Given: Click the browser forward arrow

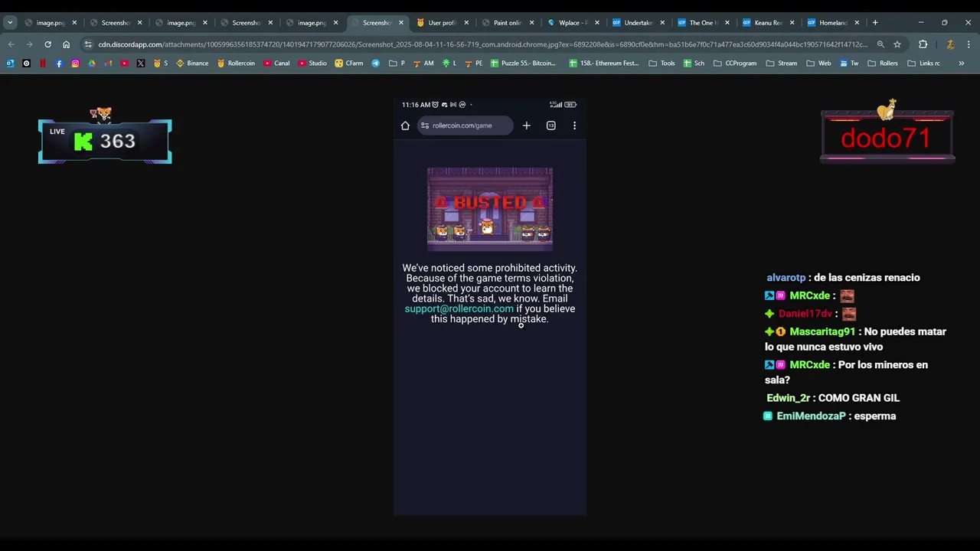Looking at the screenshot, I should [x=29, y=44].
